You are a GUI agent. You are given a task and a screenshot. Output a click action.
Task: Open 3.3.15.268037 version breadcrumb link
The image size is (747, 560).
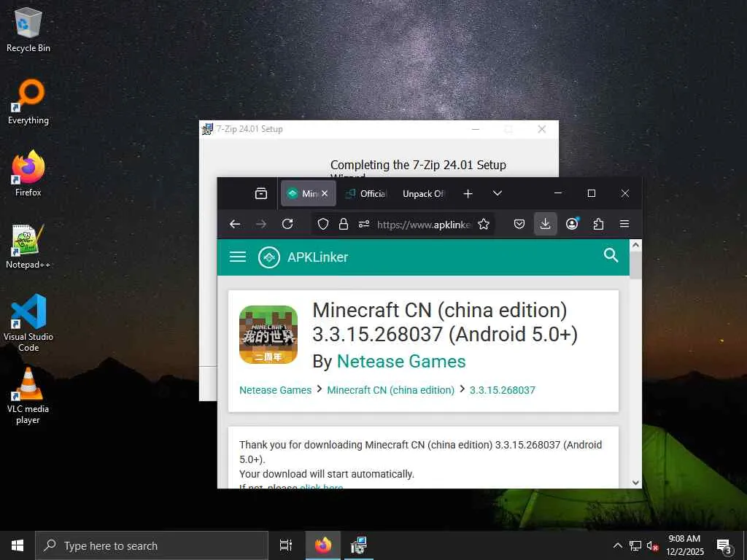(503, 390)
